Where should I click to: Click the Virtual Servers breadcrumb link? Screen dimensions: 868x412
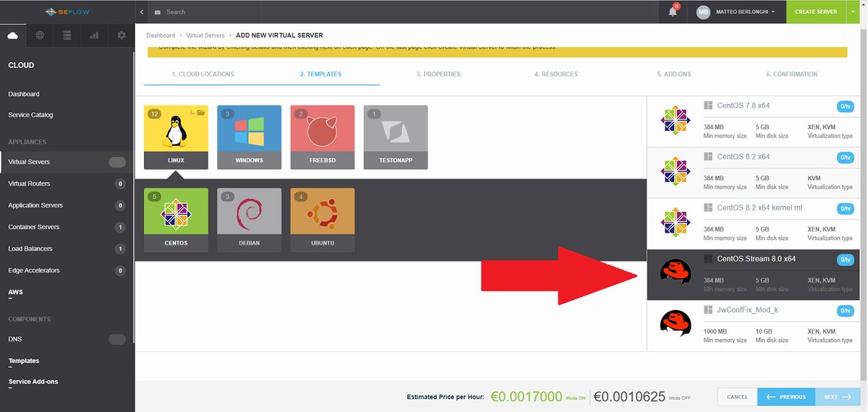click(x=204, y=35)
